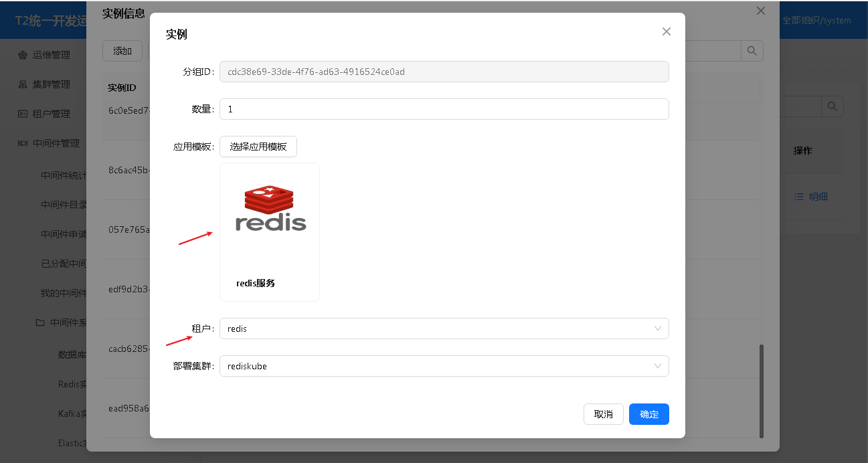Click the 全部组织/system organization selector
This screenshot has width=868, height=463.
pos(816,20)
